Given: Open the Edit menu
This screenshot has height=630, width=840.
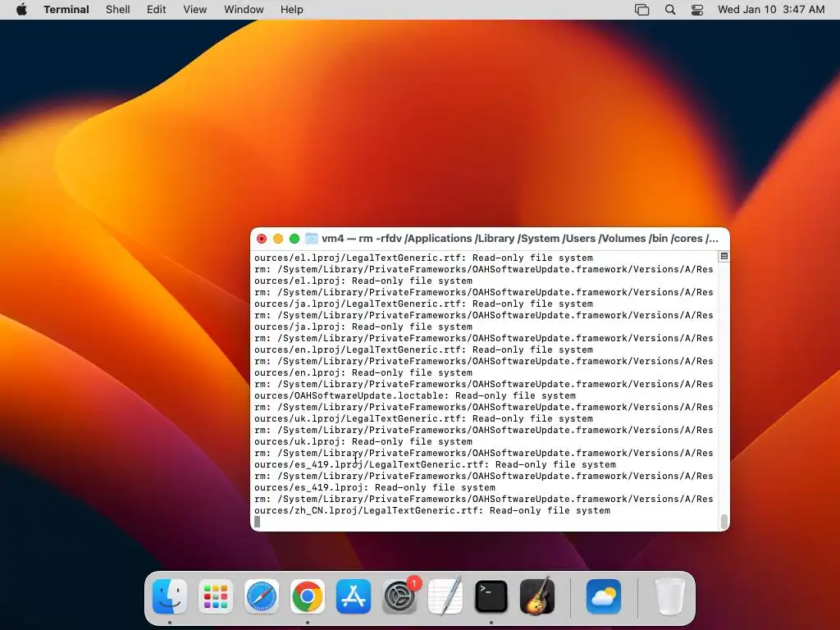Looking at the screenshot, I should point(157,10).
